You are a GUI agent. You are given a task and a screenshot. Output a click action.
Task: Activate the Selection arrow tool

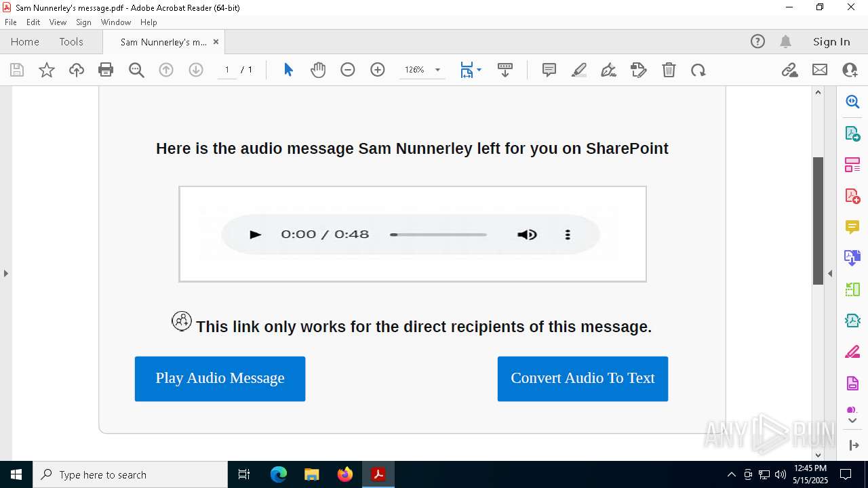coord(288,70)
